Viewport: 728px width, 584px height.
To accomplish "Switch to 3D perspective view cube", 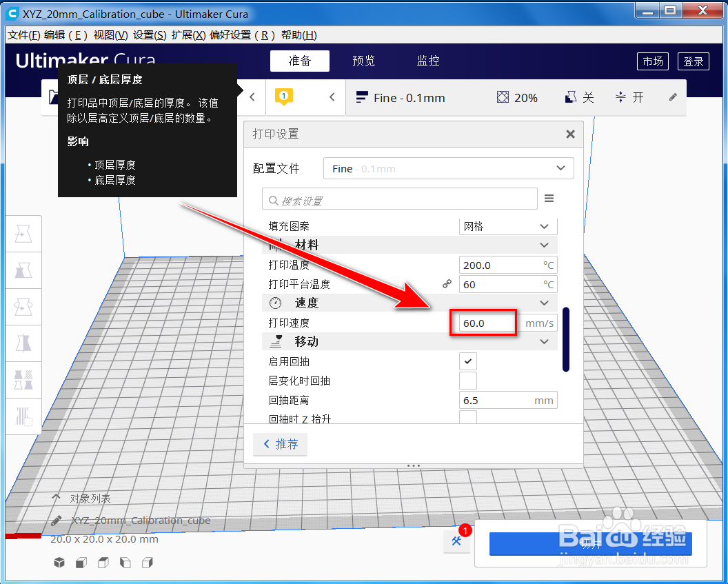I will tap(59, 563).
